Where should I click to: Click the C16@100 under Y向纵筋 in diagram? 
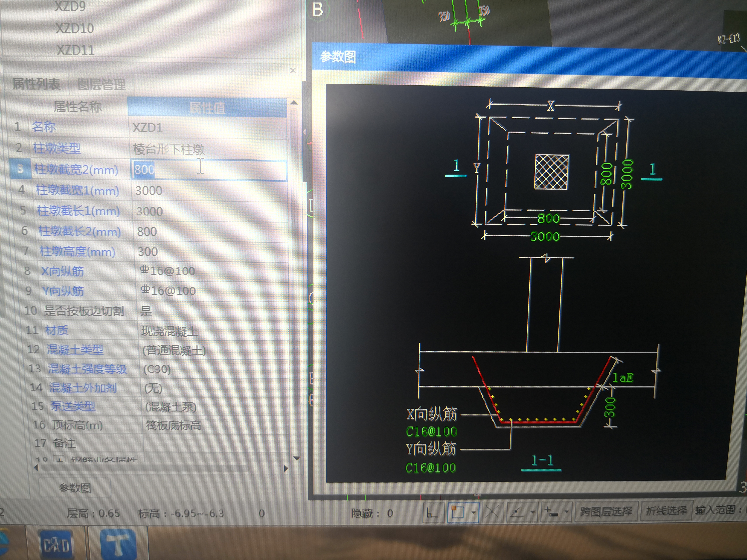(x=431, y=468)
